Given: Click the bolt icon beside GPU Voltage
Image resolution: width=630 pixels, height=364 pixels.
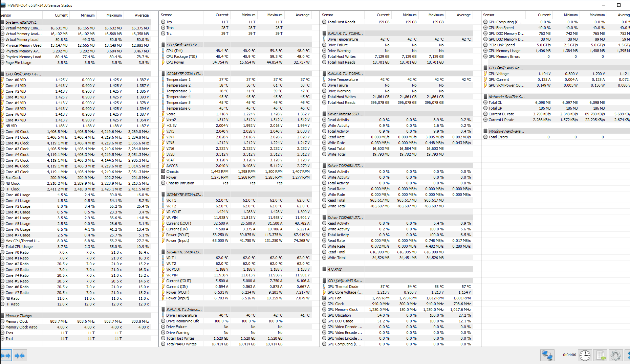Looking at the screenshot, I should 485,74.
